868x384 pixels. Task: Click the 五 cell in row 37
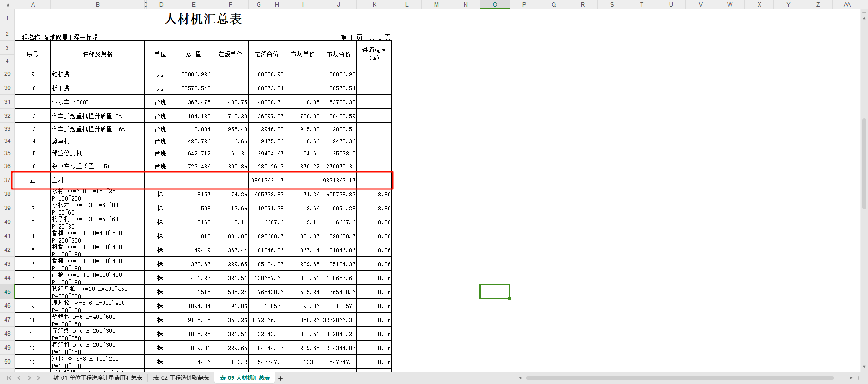click(x=33, y=180)
